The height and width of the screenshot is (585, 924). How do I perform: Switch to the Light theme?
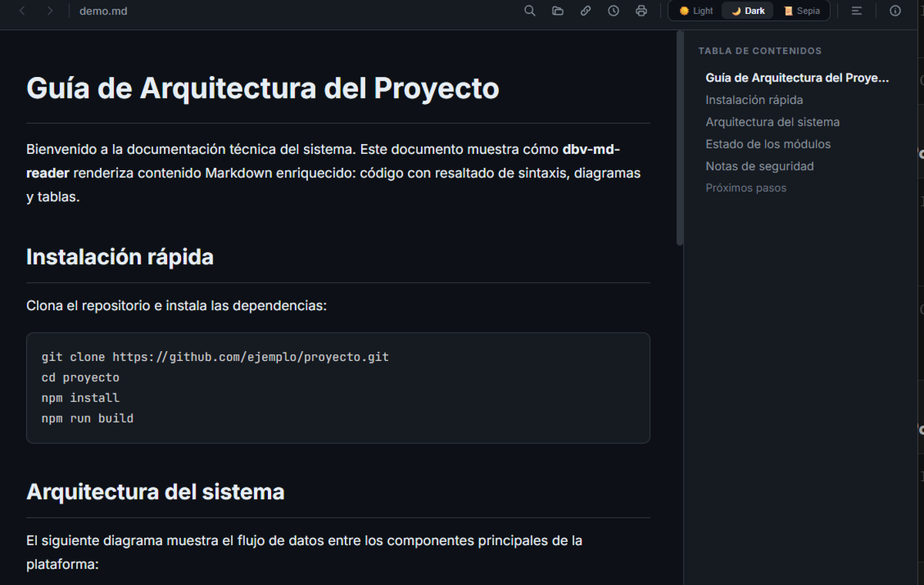click(x=696, y=11)
